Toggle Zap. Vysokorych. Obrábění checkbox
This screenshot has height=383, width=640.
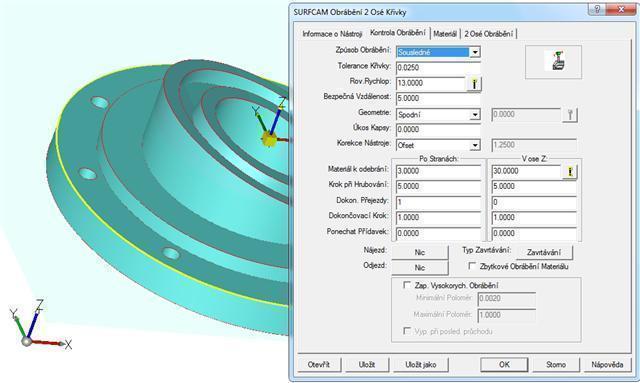(x=407, y=285)
